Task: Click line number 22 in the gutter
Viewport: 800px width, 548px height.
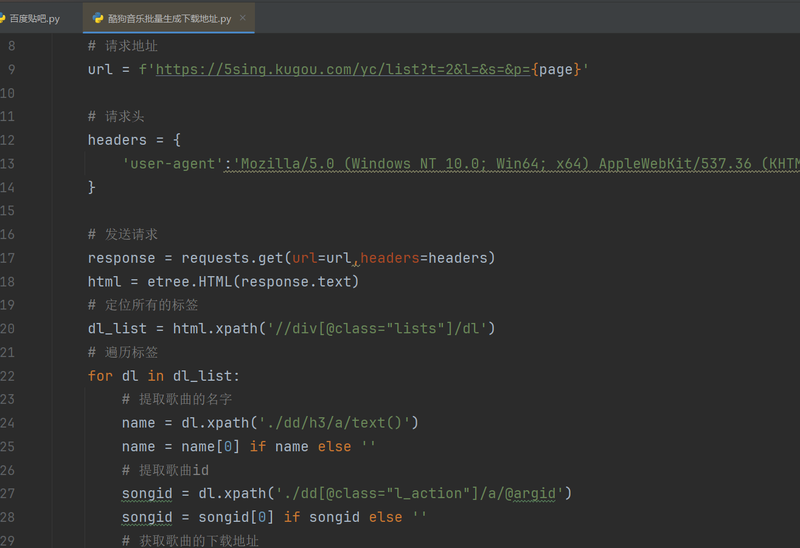Action: [7, 376]
